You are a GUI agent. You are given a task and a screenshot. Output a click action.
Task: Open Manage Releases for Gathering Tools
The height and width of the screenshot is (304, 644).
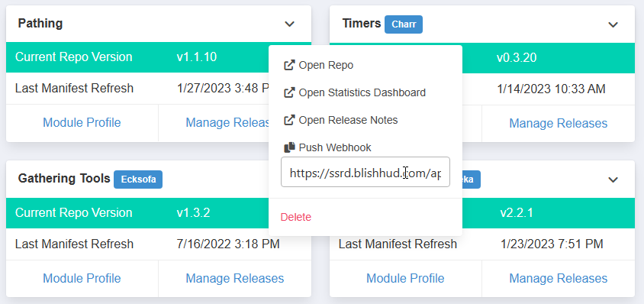pyautogui.click(x=235, y=279)
